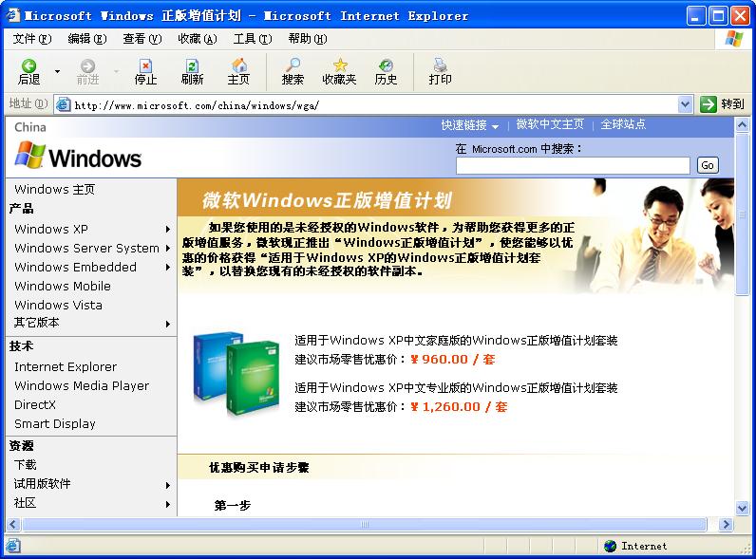This screenshot has height=559, width=756.
Task: Open the 微软中文主页 link
Action: 550,124
